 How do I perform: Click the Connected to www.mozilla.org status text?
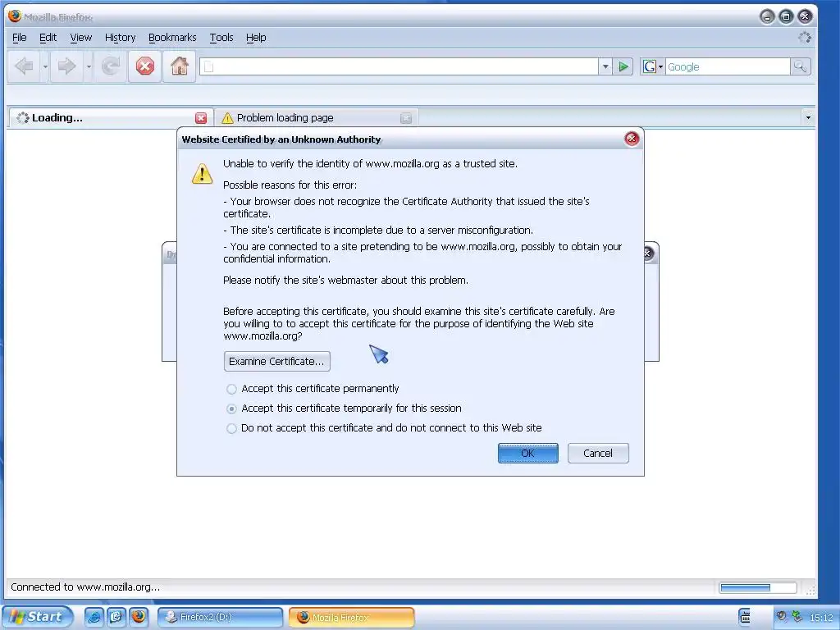(x=85, y=587)
